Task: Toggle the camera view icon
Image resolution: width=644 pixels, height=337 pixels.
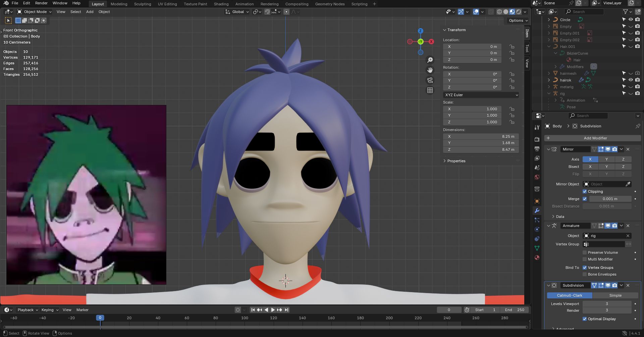Action: pos(430,80)
